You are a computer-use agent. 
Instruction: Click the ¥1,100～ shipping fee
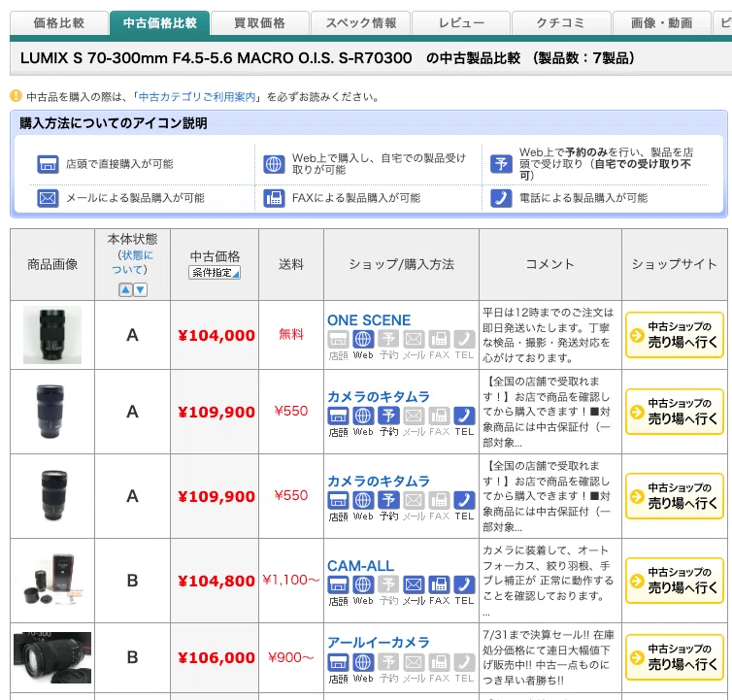291,580
